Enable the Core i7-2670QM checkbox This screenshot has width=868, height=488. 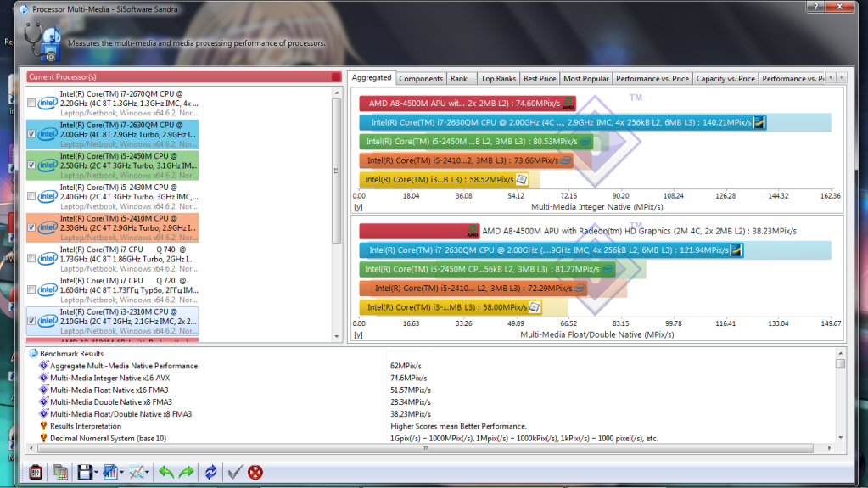point(31,103)
